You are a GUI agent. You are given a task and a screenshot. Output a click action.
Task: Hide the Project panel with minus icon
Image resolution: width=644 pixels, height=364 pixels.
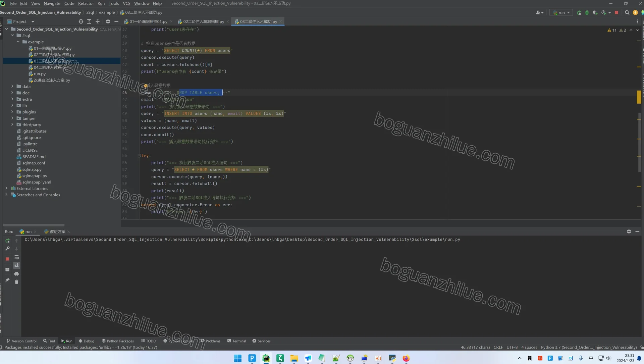pos(116,21)
